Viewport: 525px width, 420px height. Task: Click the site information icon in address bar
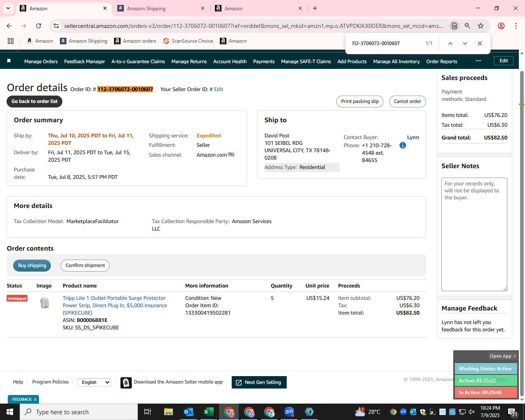(x=57, y=26)
